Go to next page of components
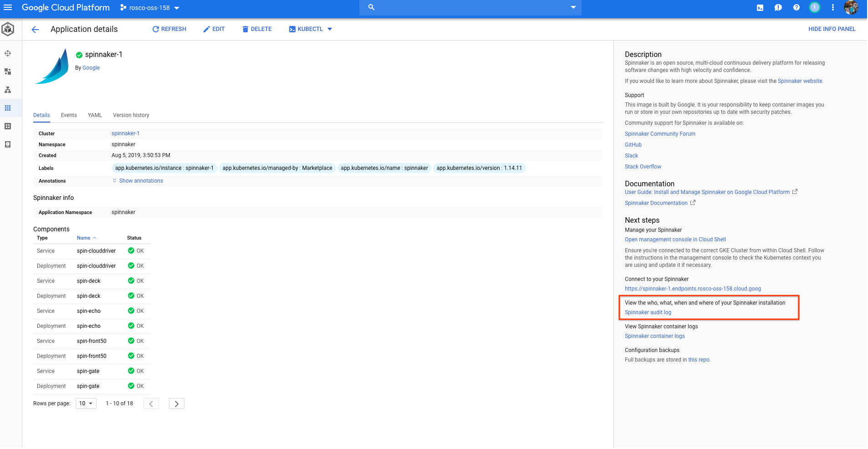 point(176,403)
